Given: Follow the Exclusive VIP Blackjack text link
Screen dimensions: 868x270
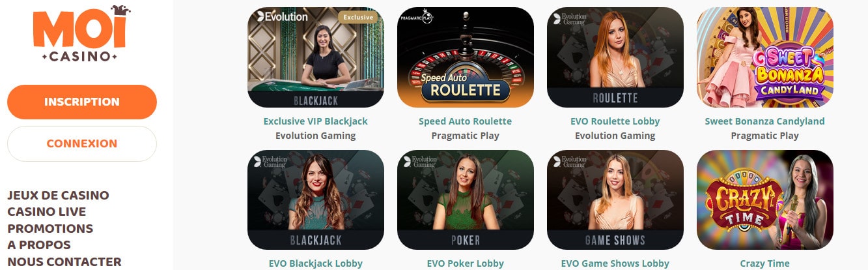Looking at the screenshot, I should point(316,121).
